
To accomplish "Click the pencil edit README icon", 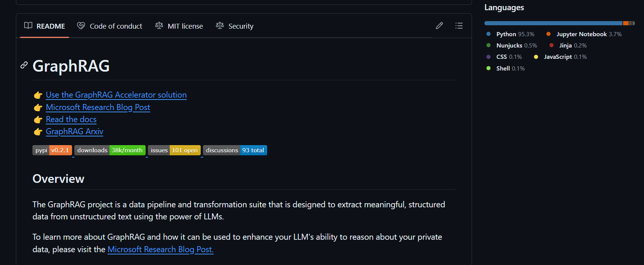I will 439,26.
